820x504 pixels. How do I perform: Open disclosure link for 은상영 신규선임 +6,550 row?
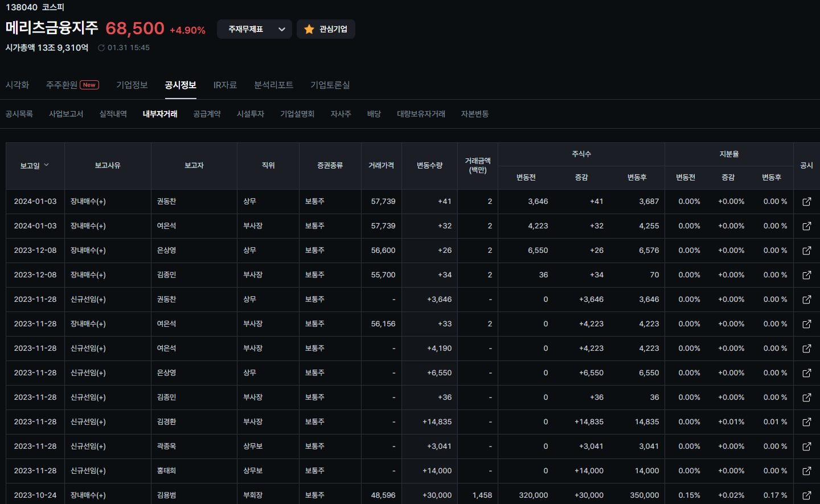[x=806, y=373]
